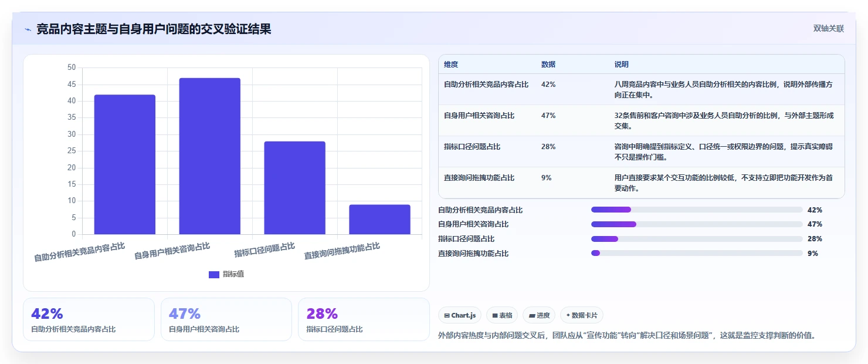Toggle the 指标值 legend color box
The width and height of the screenshot is (868, 364).
(214, 274)
